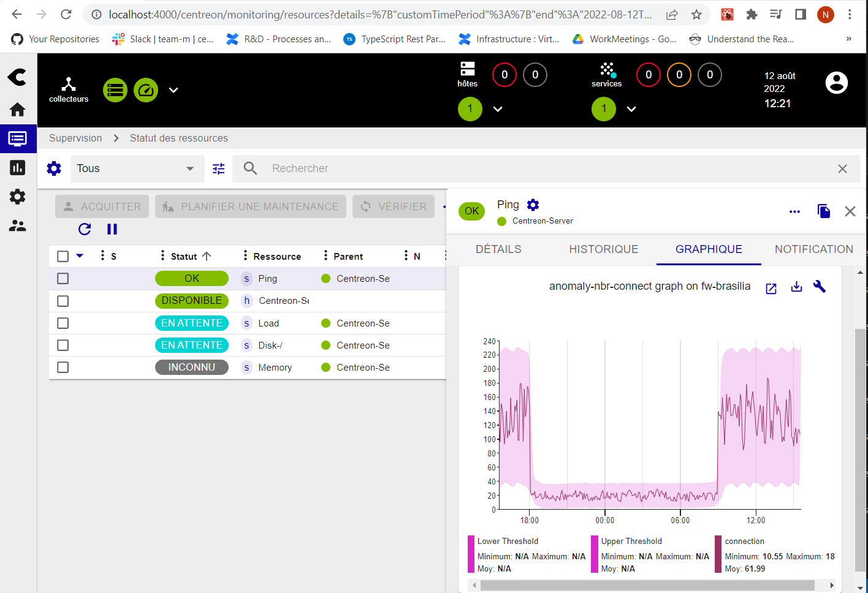Open the selection dropdown arrow in header
The width and height of the screenshot is (868, 593).
pos(80,256)
